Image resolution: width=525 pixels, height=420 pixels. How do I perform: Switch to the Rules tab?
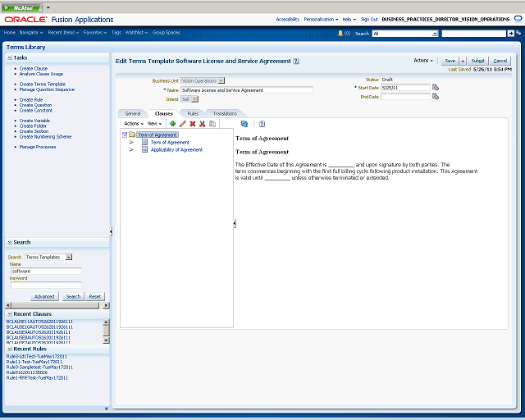tap(193, 113)
